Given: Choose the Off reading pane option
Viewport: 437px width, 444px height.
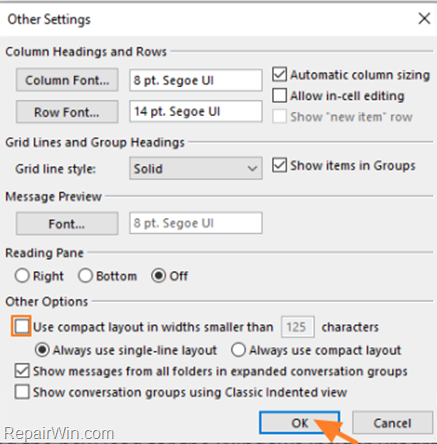Looking at the screenshot, I should 159,276.
